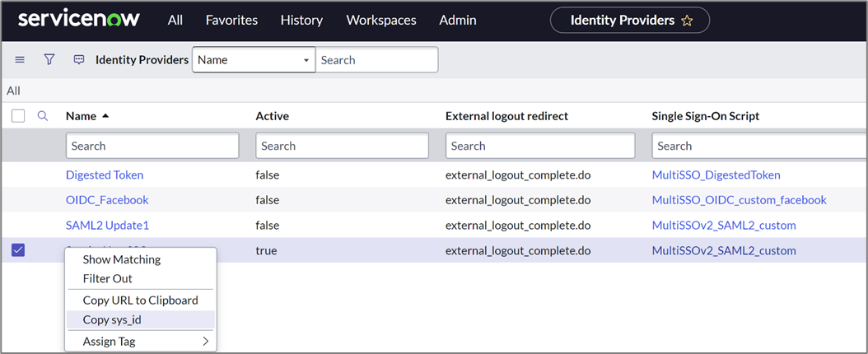The height and width of the screenshot is (354, 868).
Task: Uncheck the selected row checkbox
Action: pyautogui.click(x=18, y=250)
